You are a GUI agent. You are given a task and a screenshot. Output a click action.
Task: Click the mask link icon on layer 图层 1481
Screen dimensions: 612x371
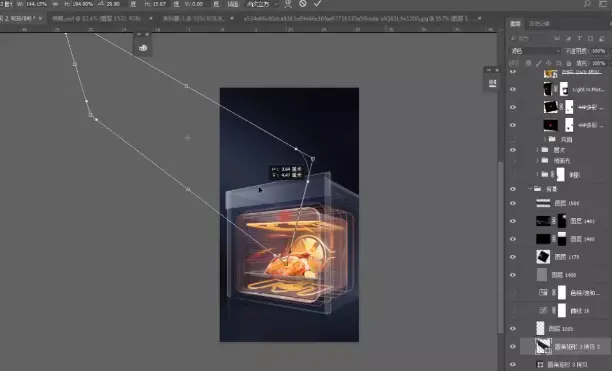[554, 221]
